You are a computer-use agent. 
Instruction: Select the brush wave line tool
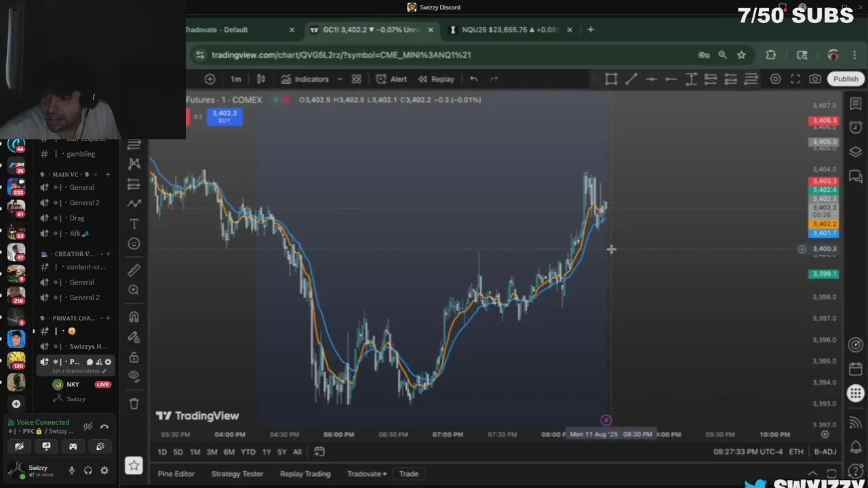click(x=134, y=203)
